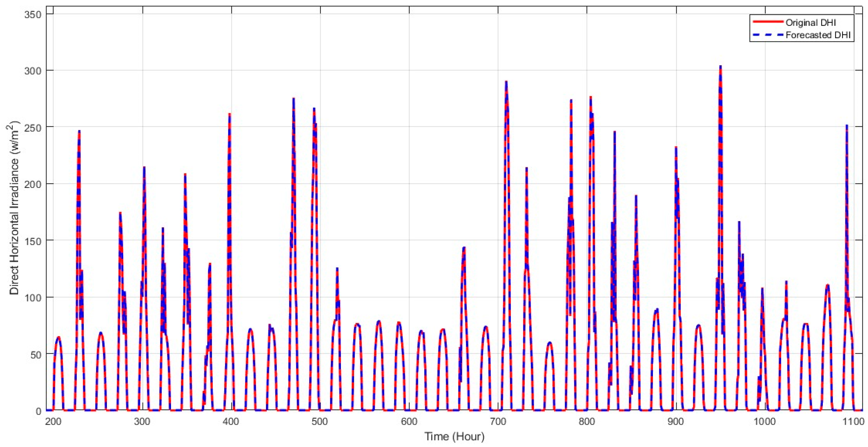Viewport: 868px width, 447px height.
Task: Click the highest peak near hour 950
Action: click(721, 67)
